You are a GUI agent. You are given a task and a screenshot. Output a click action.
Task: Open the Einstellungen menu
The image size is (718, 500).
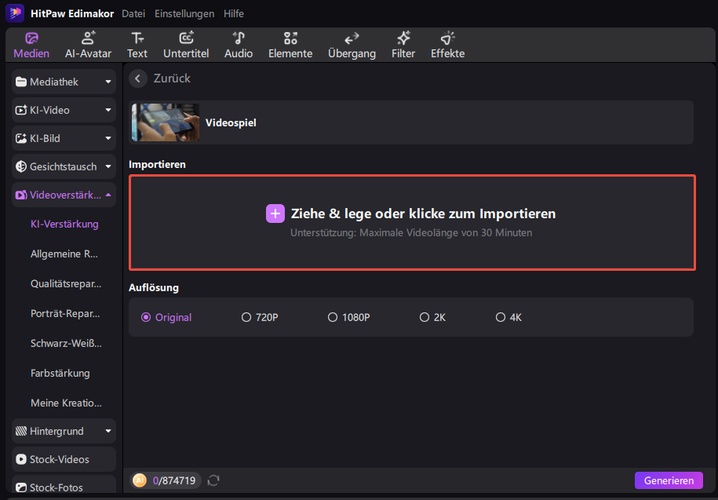click(x=184, y=14)
